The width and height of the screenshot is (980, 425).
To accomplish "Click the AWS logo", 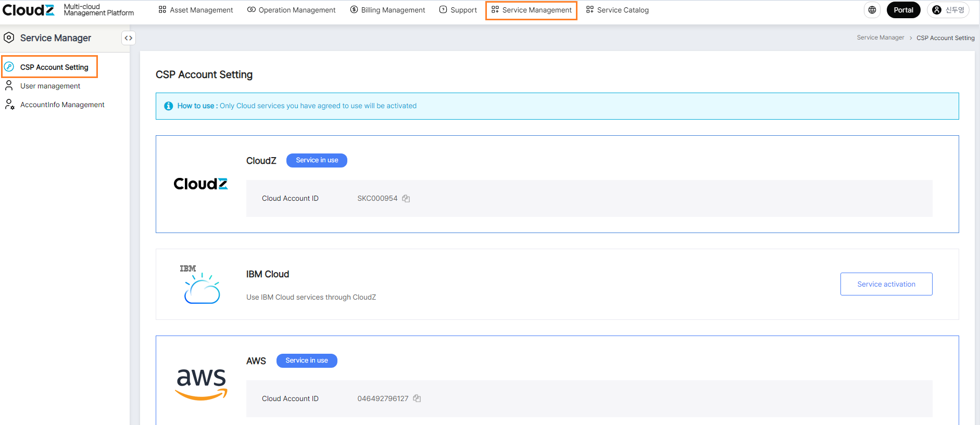I will click(x=201, y=384).
